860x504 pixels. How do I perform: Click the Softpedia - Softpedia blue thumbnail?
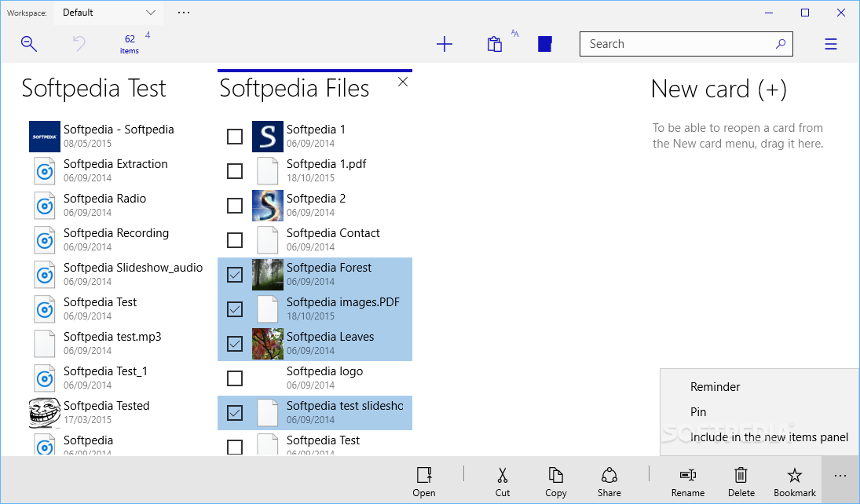click(x=45, y=136)
